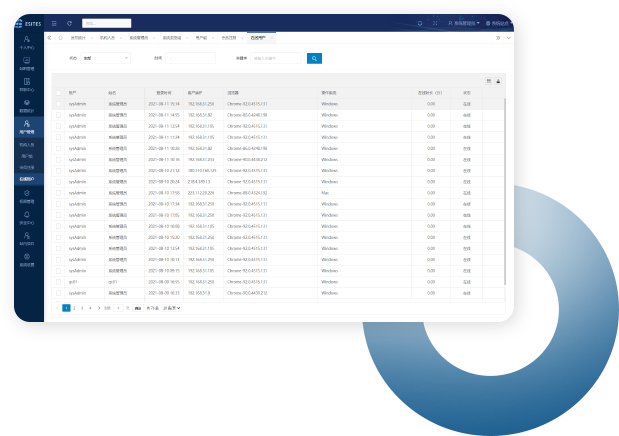
Task: Open the status dropdown in filter bar
Action: (106, 59)
